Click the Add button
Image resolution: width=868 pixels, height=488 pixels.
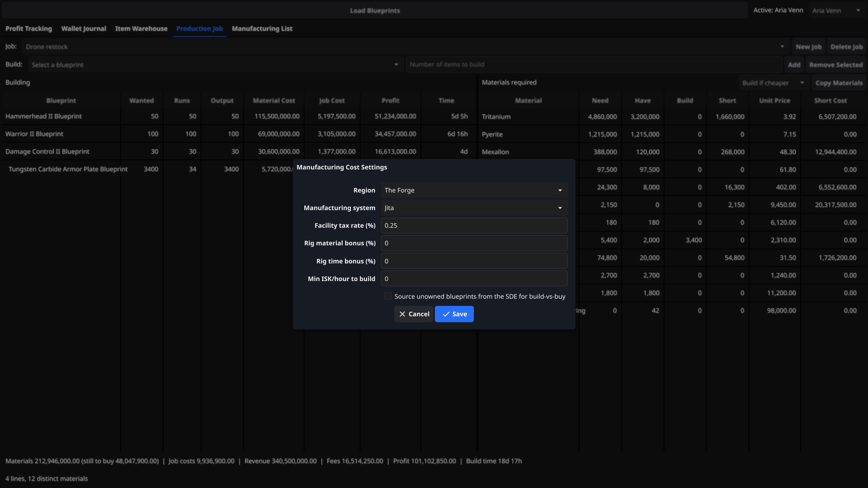[794, 65]
